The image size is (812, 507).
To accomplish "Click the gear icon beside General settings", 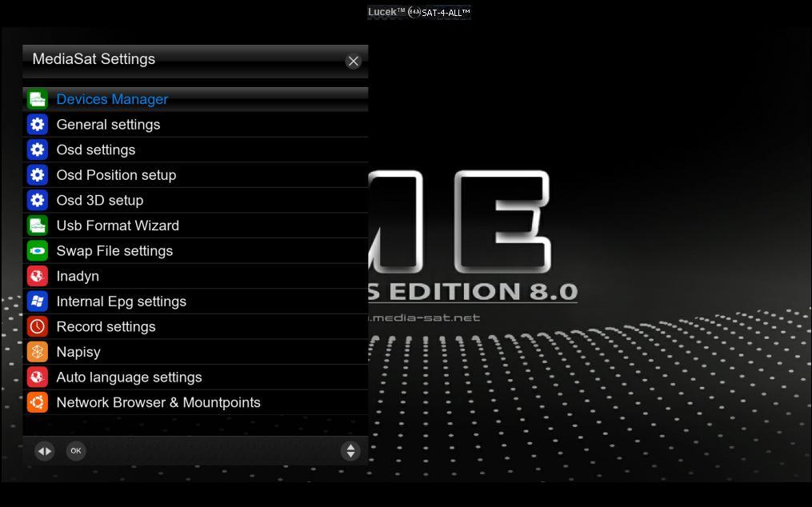I will (x=38, y=125).
